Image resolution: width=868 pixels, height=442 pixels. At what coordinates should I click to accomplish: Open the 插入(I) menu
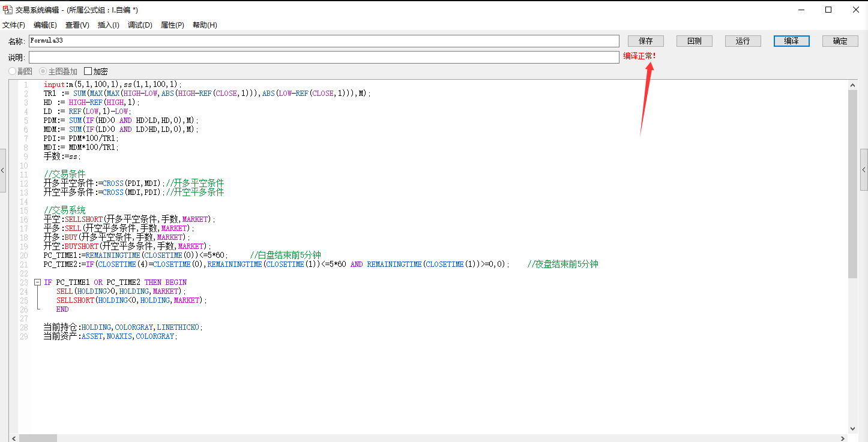point(109,25)
